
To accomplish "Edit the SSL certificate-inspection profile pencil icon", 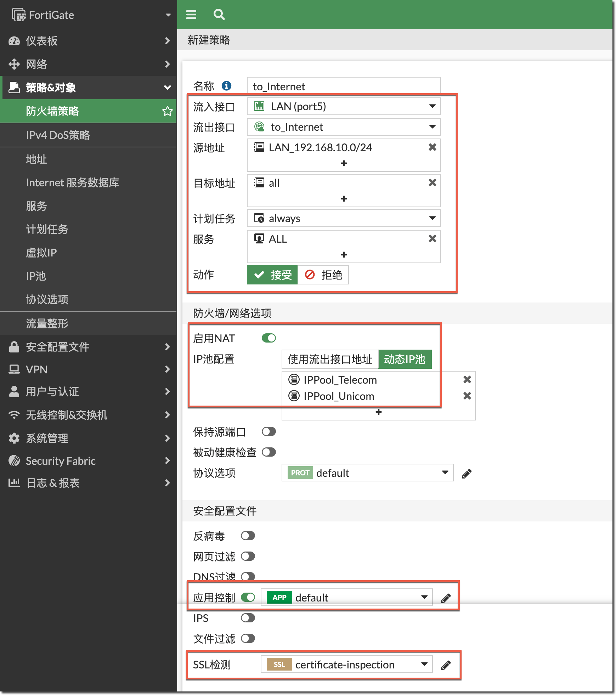I will 446,665.
